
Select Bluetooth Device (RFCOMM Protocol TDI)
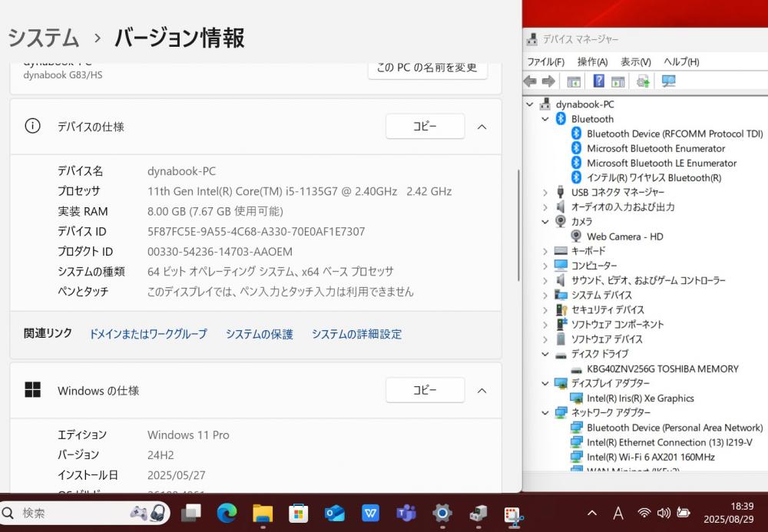[674, 134]
